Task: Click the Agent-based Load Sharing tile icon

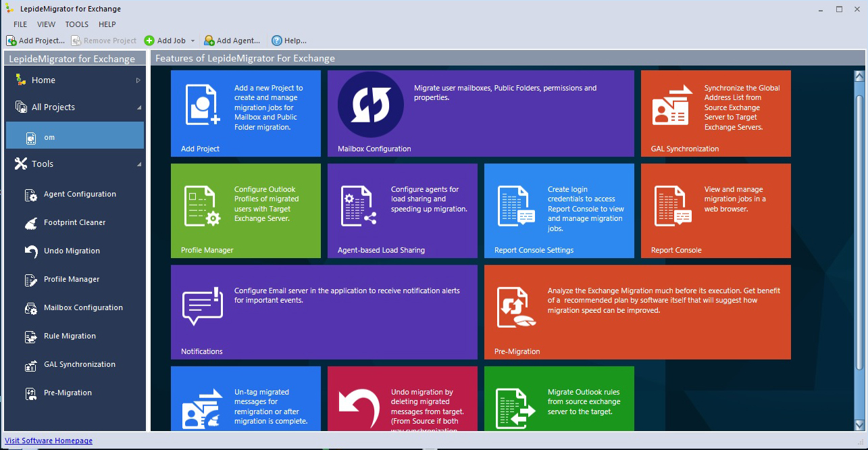Action: (x=359, y=206)
